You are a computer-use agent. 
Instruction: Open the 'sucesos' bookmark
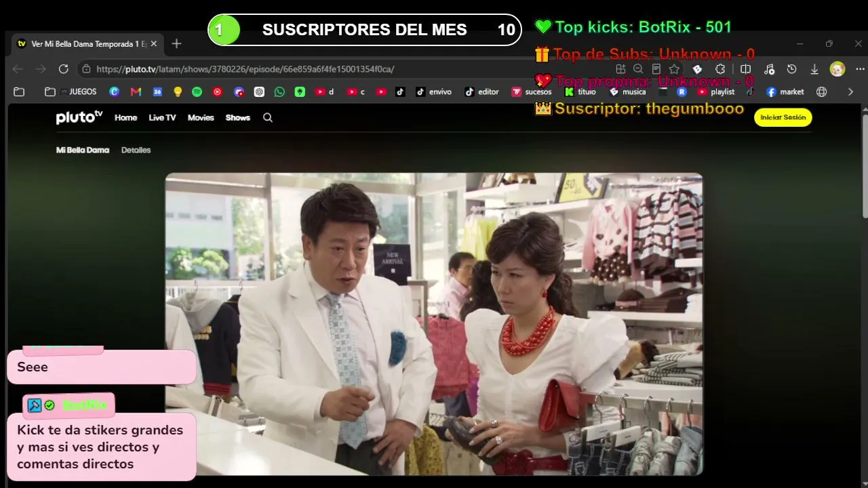pos(532,91)
